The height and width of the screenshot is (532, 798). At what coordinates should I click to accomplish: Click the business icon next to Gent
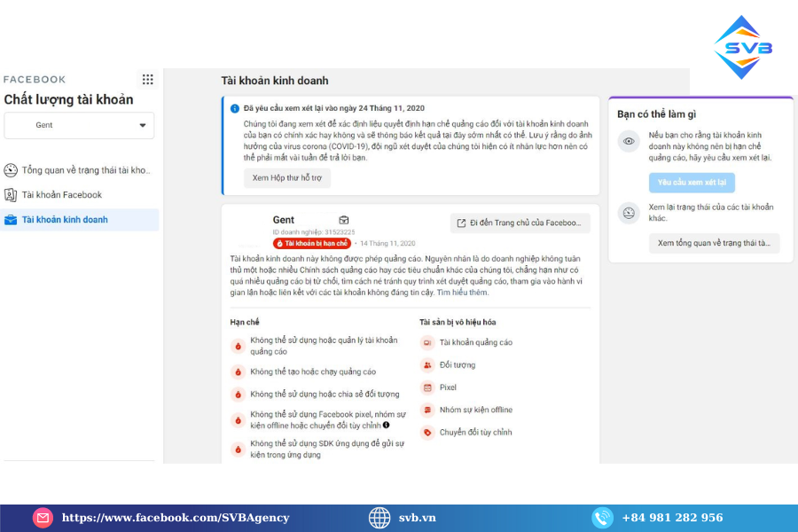click(344, 220)
